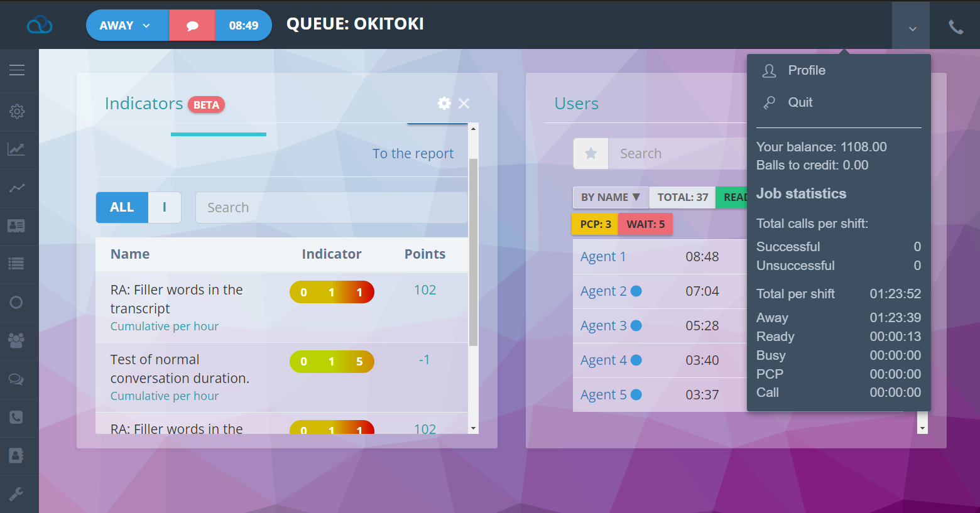Open the gear settings in left sidebar
Screen dimensions: 980x513
tap(17, 112)
